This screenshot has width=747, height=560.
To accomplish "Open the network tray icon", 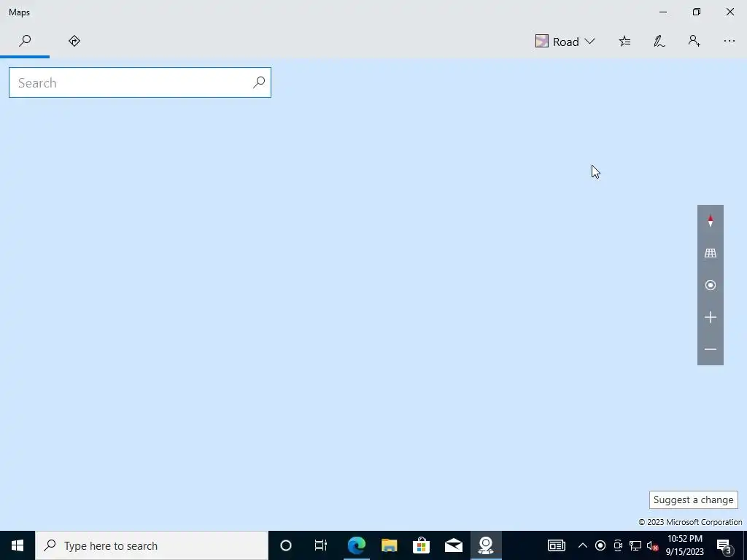I will (635, 545).
